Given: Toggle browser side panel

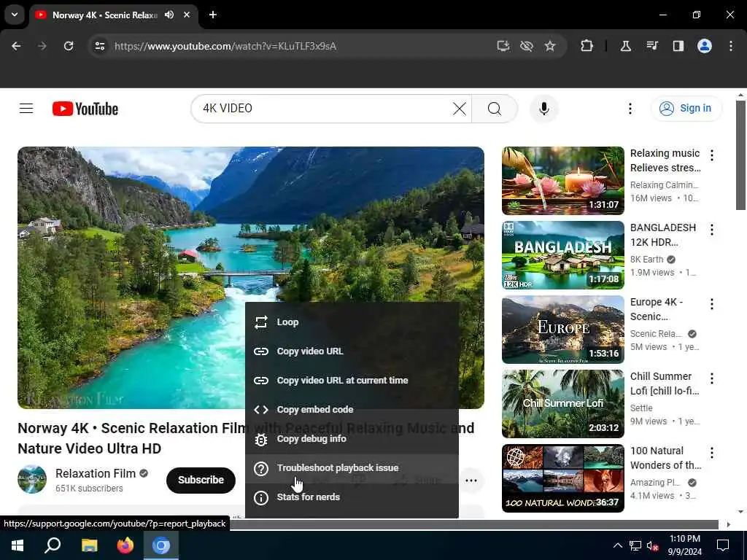Looking at the screenshot, I should point(678,46).
